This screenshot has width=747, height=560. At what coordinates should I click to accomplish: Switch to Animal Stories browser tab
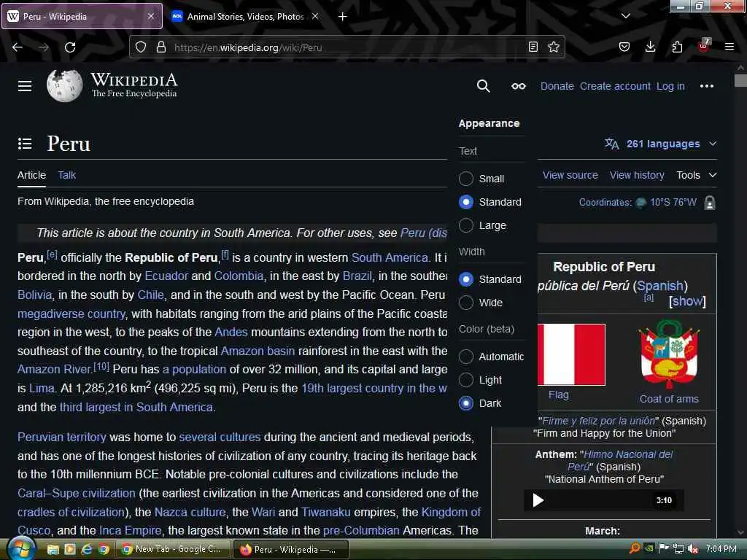[245, 17]
